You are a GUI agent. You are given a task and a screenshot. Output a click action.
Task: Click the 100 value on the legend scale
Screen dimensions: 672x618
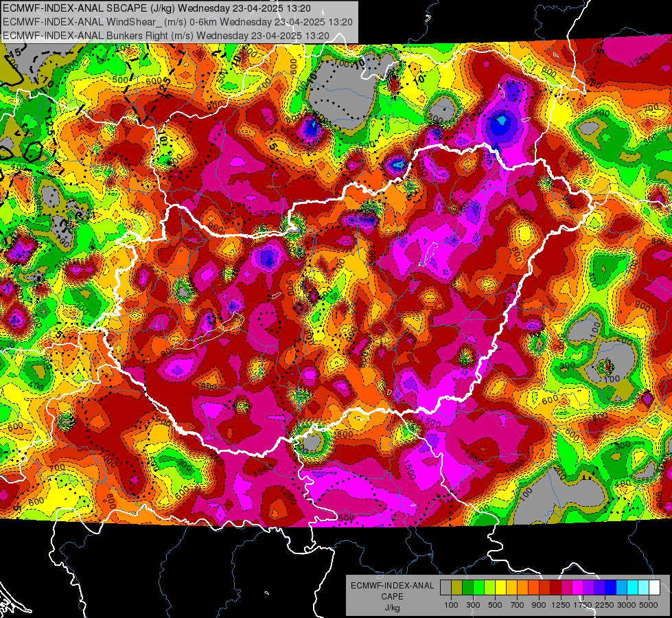tap(451, 605)
